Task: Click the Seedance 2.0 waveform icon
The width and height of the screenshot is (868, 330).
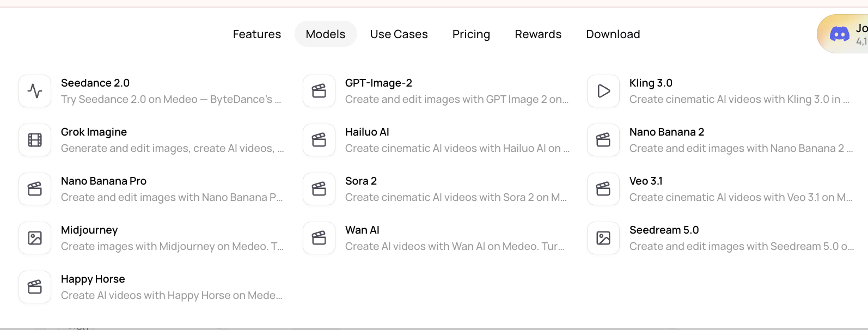Action: click(x=35, y=91)
